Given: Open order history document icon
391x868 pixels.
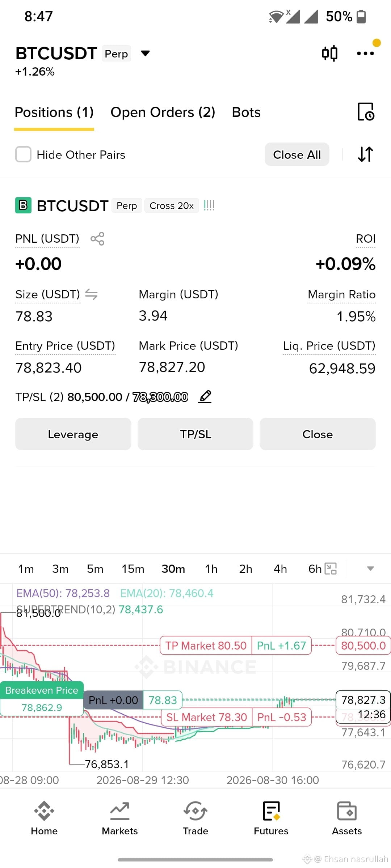Looking at the screenshot, I should click(366, 112).
